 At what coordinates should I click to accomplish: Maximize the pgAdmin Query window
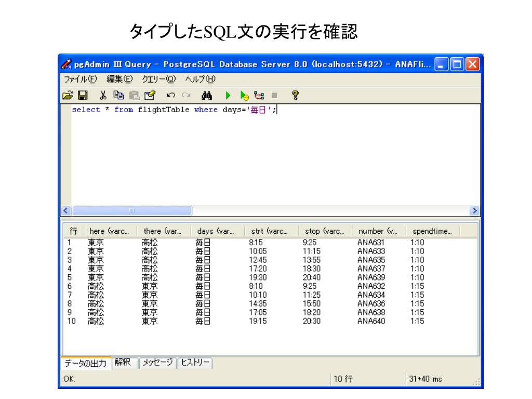pos(457,64)
